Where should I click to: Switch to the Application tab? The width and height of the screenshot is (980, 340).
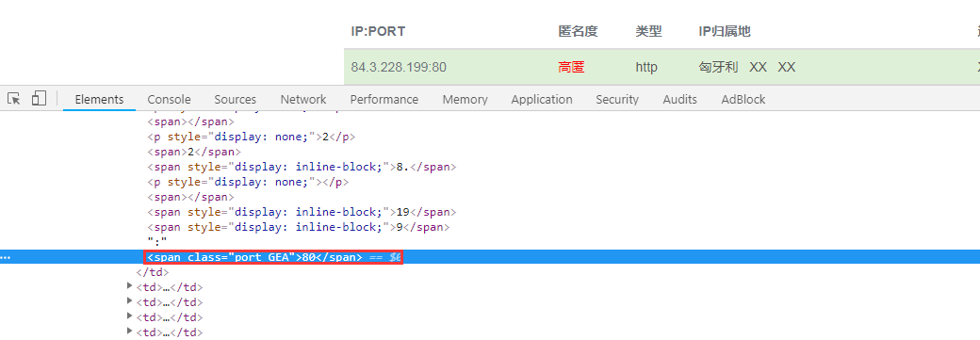pyautogui.click(x=541, y=100)
